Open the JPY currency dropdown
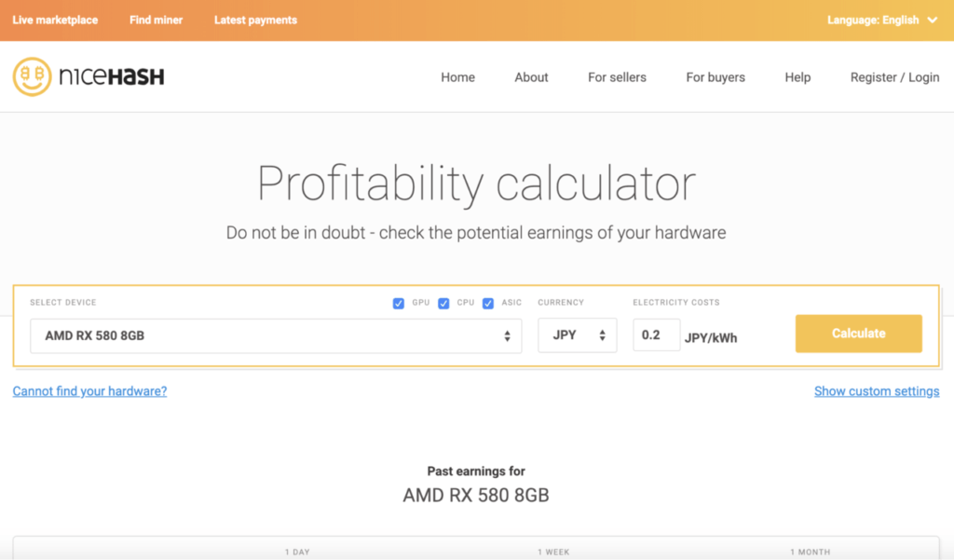Viewport: 954px width, 560px height. point(577,335)
